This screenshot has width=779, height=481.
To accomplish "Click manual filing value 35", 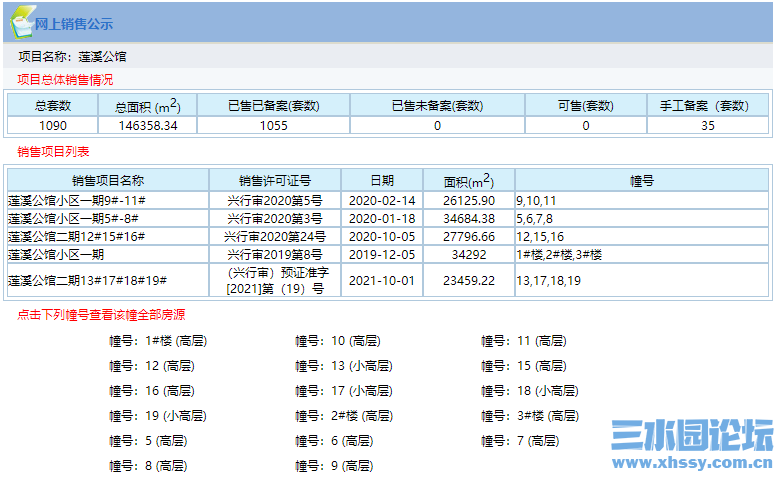I will (707, 126).
